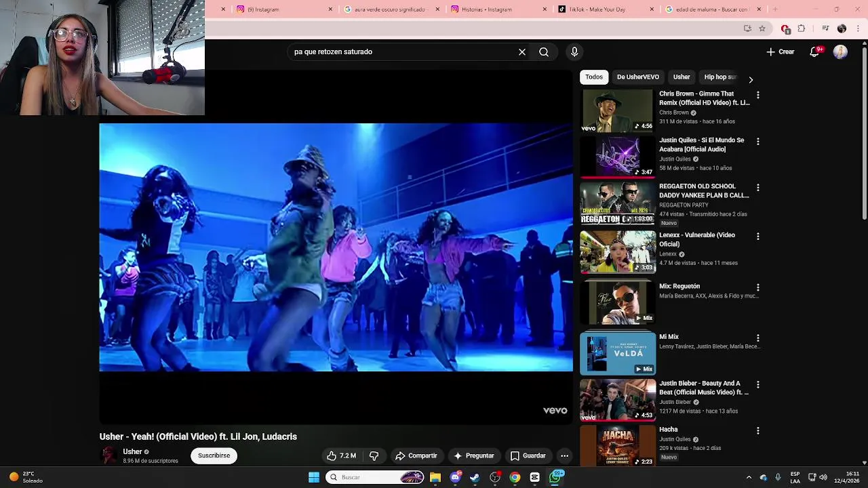
Task: Open options menu for Mi Mix
Action: tap(758, 338)
